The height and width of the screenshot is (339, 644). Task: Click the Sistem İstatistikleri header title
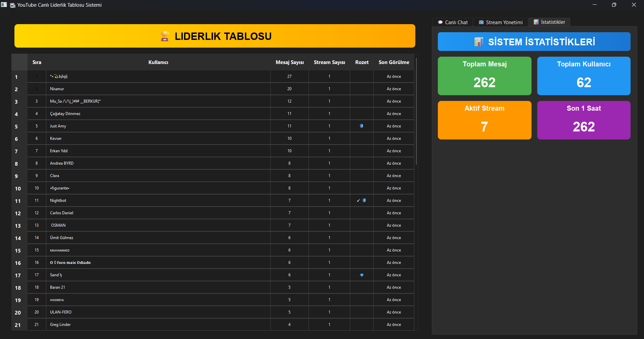[542, 42]
